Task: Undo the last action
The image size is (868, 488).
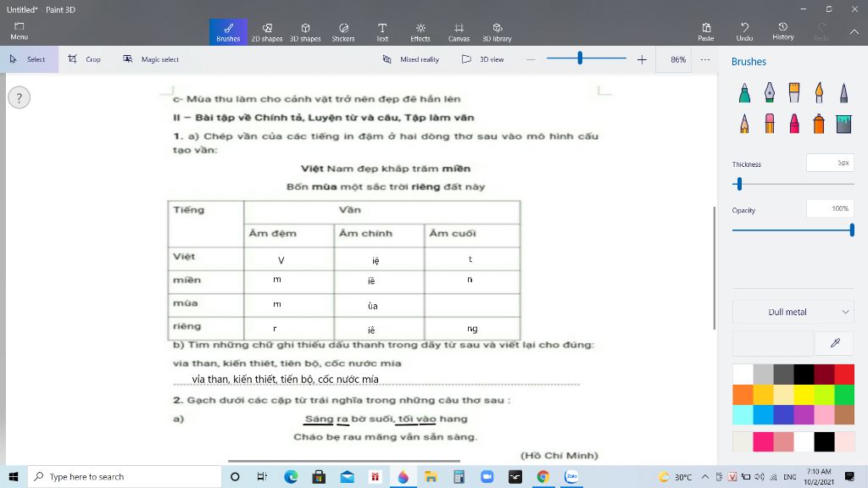Action: (x=744, y=32)
